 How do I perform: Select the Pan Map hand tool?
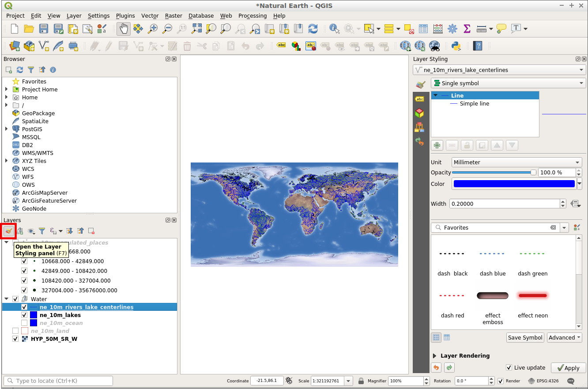124,29
